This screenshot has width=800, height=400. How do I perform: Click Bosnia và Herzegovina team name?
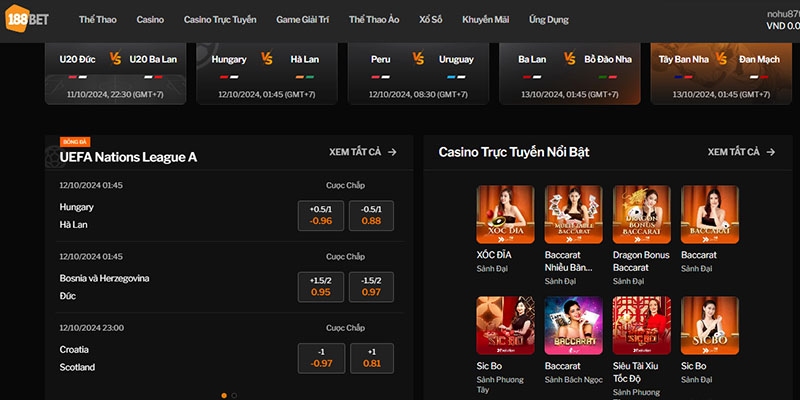click(x=104, y=279)
